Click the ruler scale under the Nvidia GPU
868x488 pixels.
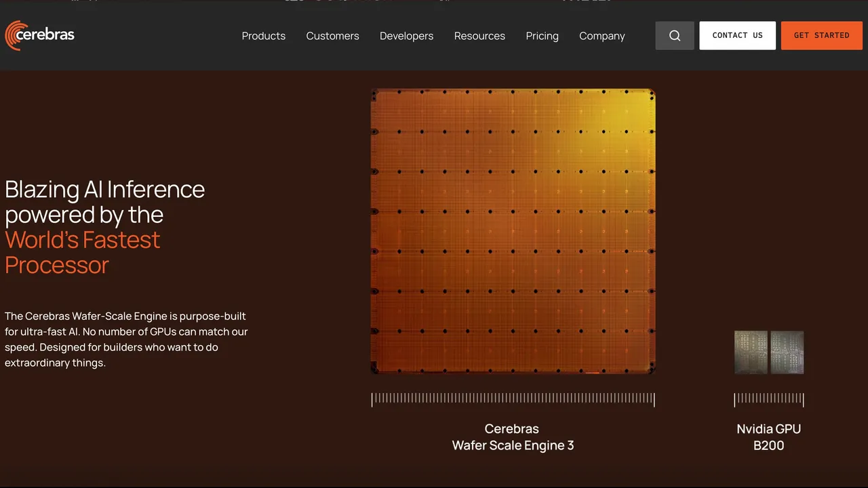(769, 399)
